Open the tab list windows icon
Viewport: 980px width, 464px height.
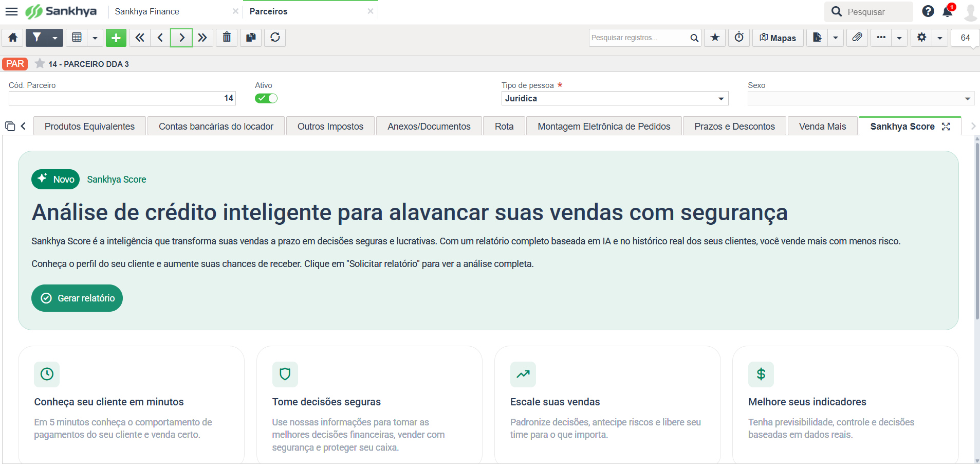coord(10,126)
